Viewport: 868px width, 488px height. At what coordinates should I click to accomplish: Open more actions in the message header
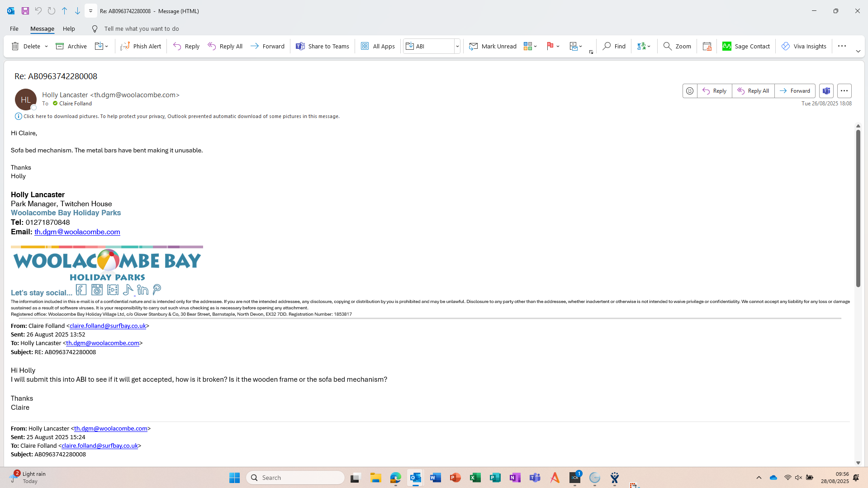[844, 91]
